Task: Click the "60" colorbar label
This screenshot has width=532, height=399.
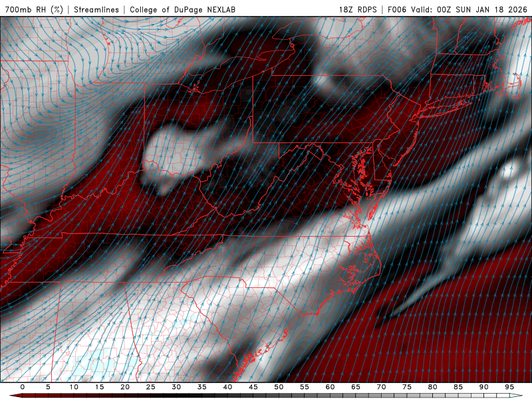Action: (x=330, y=387)
